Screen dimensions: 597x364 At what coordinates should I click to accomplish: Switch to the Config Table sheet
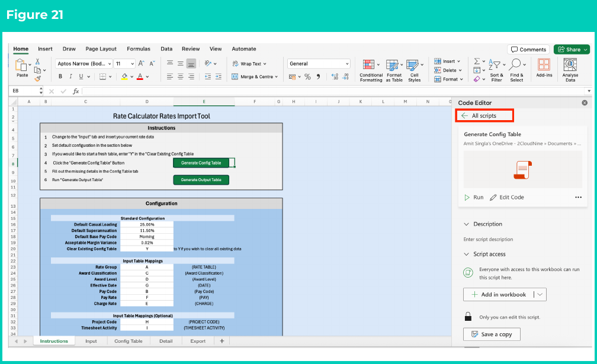click(129, 341)
